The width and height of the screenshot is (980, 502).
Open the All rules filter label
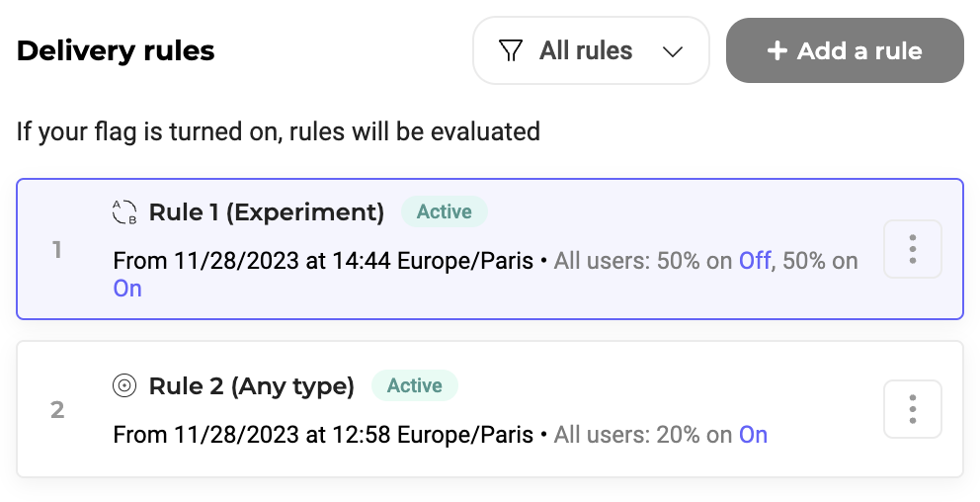click(x=586, y=51)
